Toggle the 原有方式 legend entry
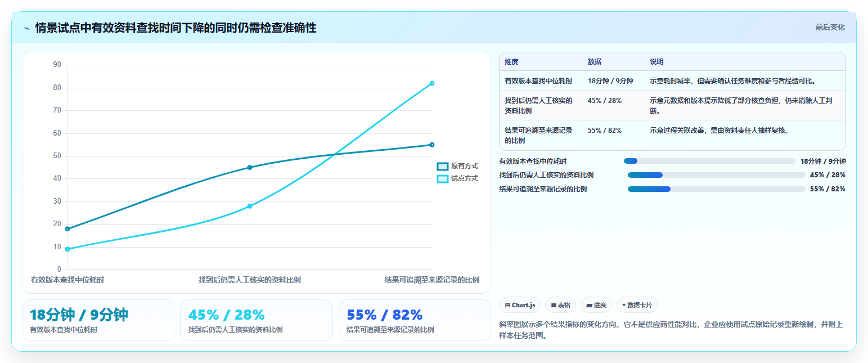868x363 pixels. click(x=457, y=166)
